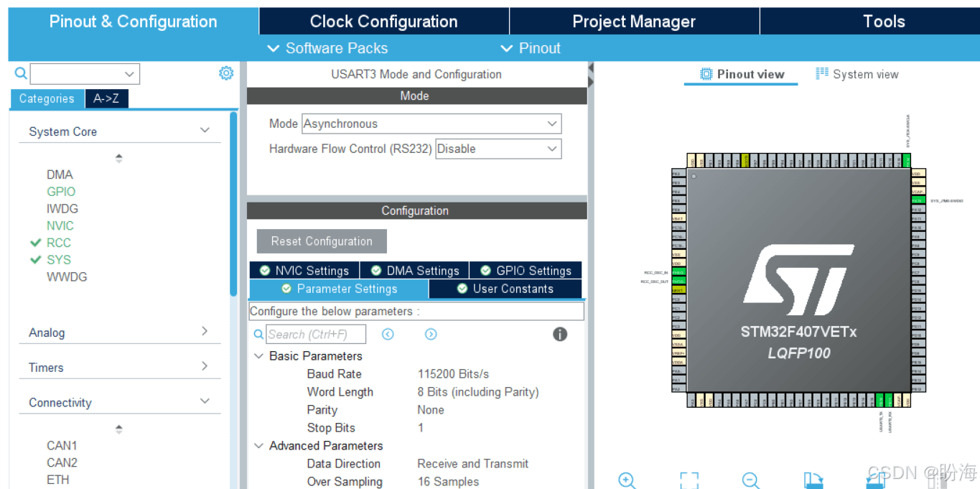Click the Reset Configuration button
Image resolution: width=980 pixels, height=489 pixels.
(x=322, y=241)
